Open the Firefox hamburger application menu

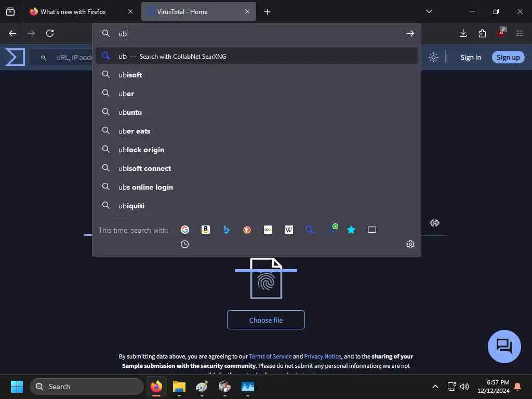[520, 33]
